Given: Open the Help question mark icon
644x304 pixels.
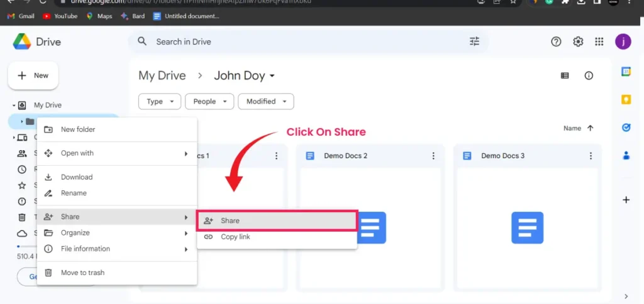Looking at the screenshot, I should click(x=556, y=41).
